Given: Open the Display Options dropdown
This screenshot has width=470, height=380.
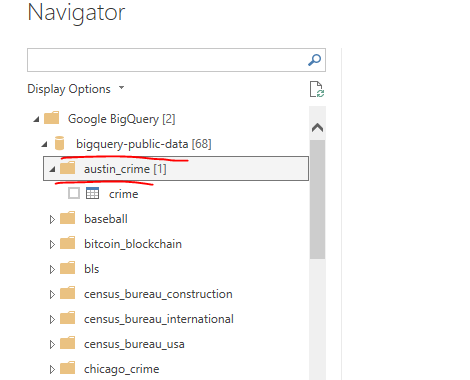Looking at the screenshot, I should [76, 89].
